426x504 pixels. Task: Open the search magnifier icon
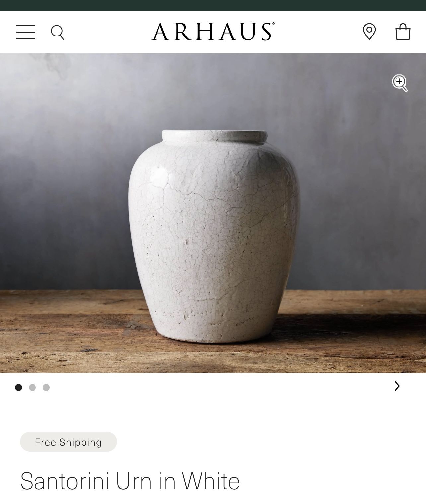tap(57, 33)
